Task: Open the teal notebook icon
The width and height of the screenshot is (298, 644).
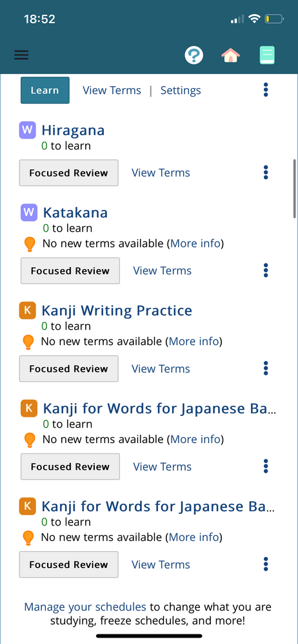Action: pyautogui.click(x=267, y=55)
